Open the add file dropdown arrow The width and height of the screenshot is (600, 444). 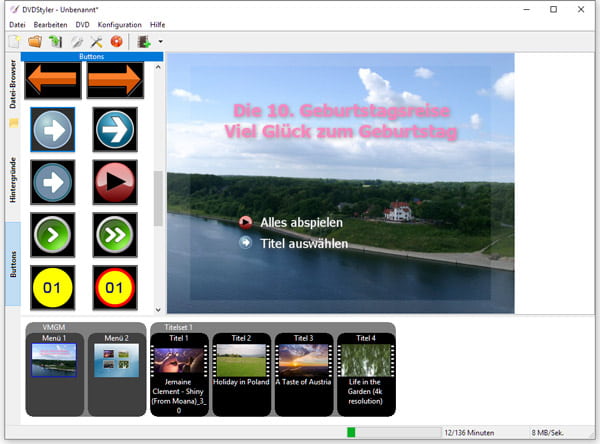point(160,42)
